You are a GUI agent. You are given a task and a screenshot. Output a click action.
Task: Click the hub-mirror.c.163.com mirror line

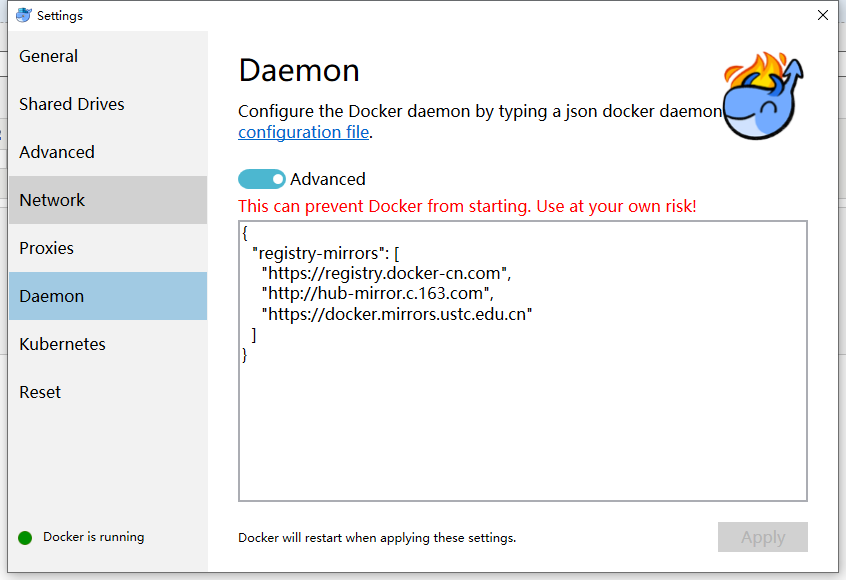pyautogui.click(x=378, y=294)
